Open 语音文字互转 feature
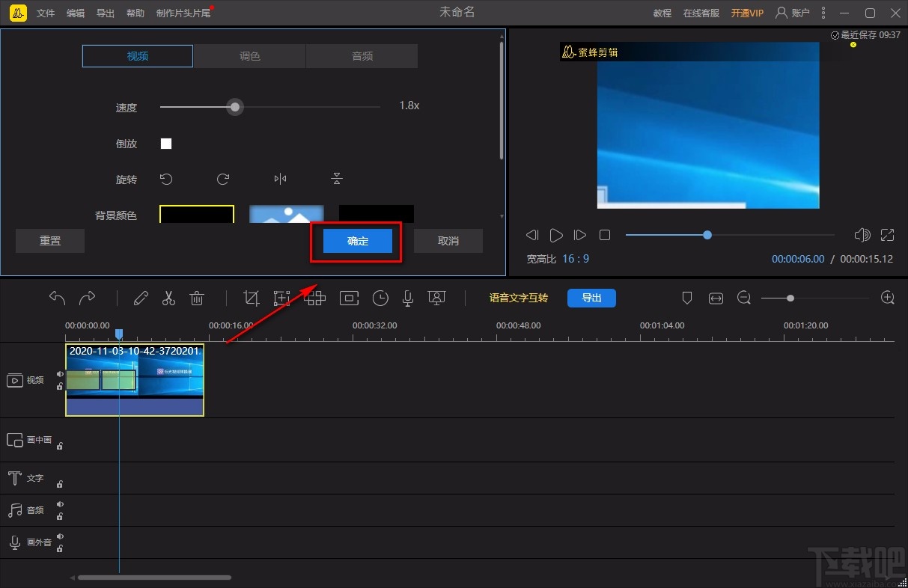908x588 pixels. tap(519, 298)
